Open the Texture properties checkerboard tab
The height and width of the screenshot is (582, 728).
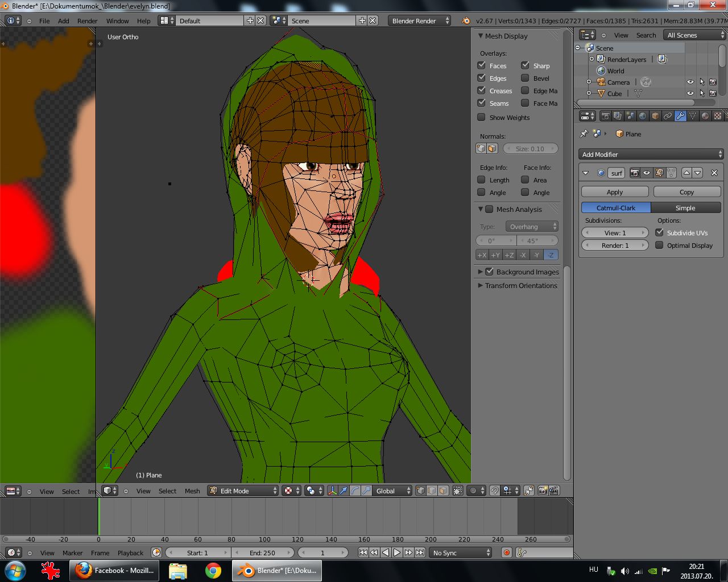point(718,116)
